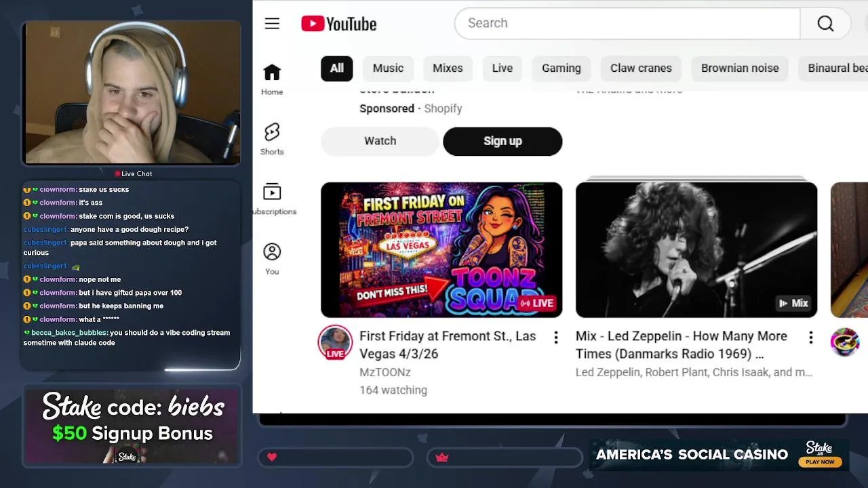
Task: Open the First Friday Fremont Street thumbnail
Action: (x=441, y=249)
